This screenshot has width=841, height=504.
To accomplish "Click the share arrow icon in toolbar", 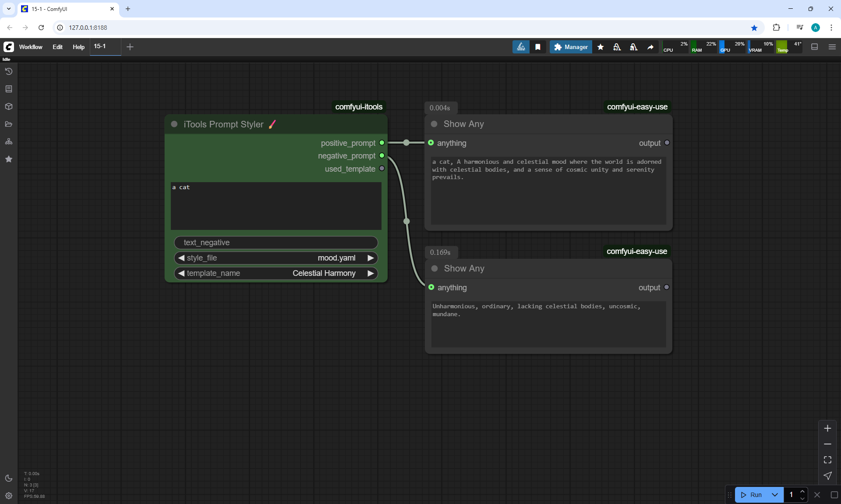I will (x=650, y=47).
